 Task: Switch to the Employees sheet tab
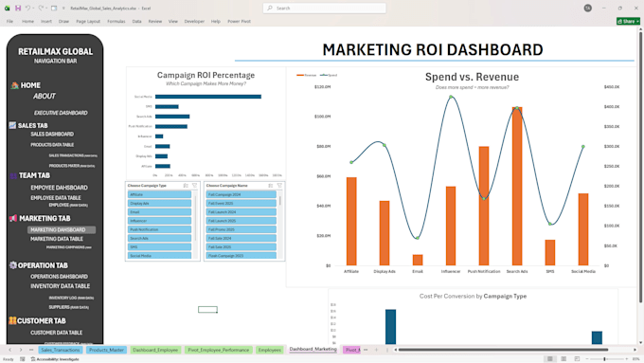click(x=269, y=350)
